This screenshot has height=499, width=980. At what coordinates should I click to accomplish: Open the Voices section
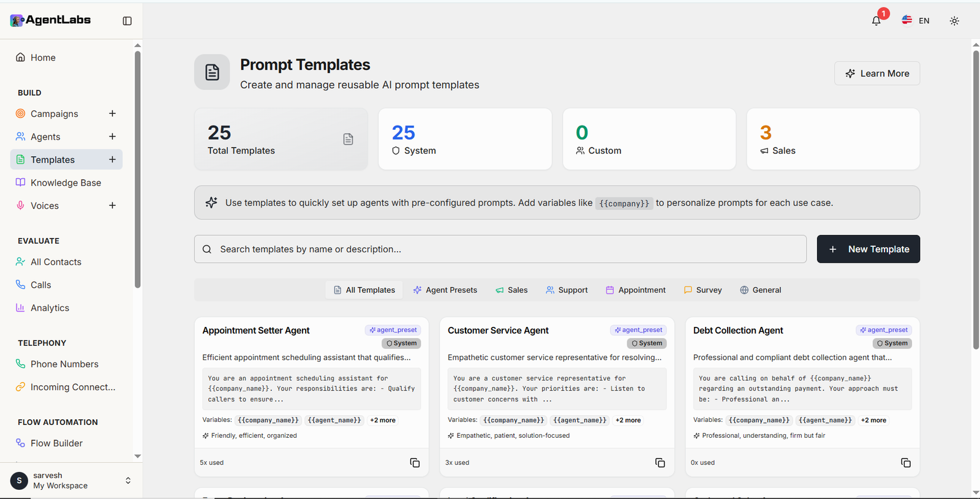tap(45, 206)
